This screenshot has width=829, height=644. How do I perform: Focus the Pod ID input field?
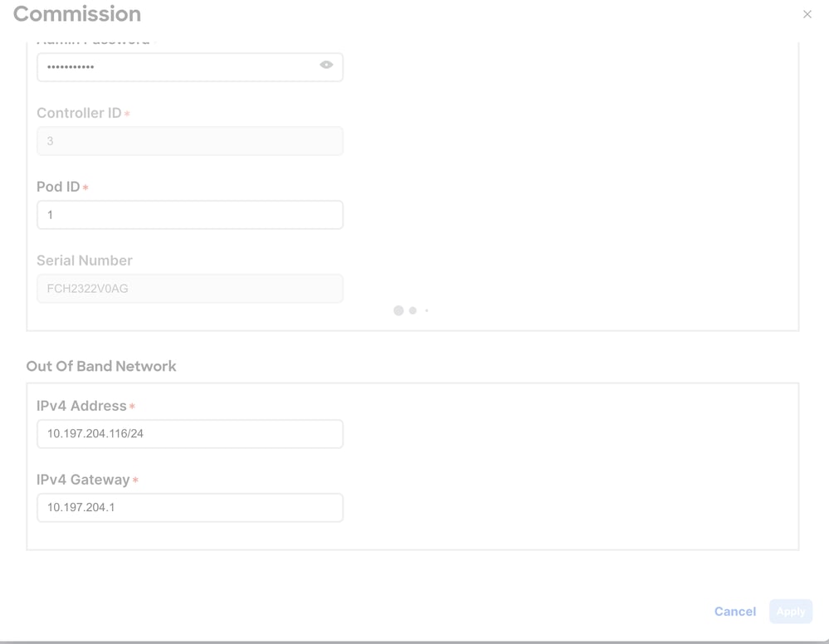click(189, 215)
